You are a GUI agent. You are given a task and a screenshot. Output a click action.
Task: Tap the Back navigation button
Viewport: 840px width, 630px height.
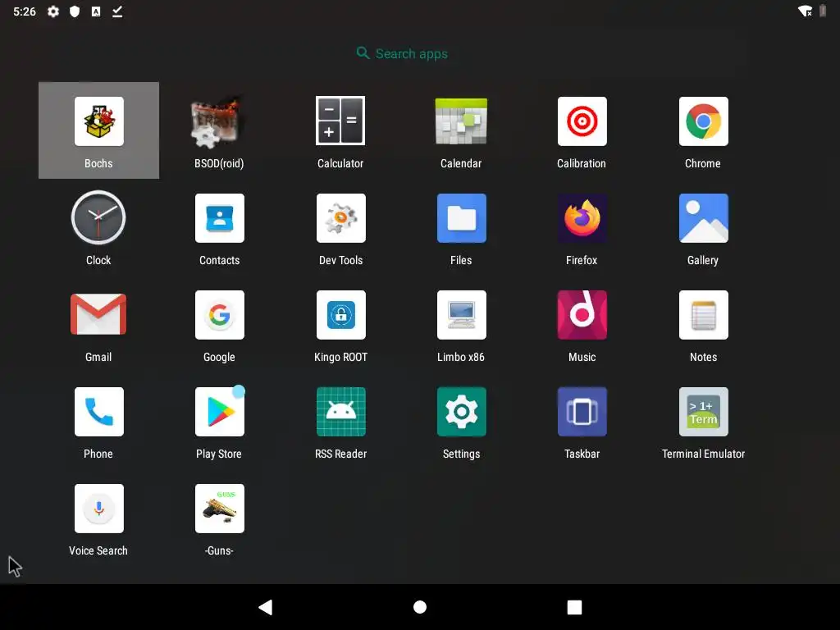(265, 607)
